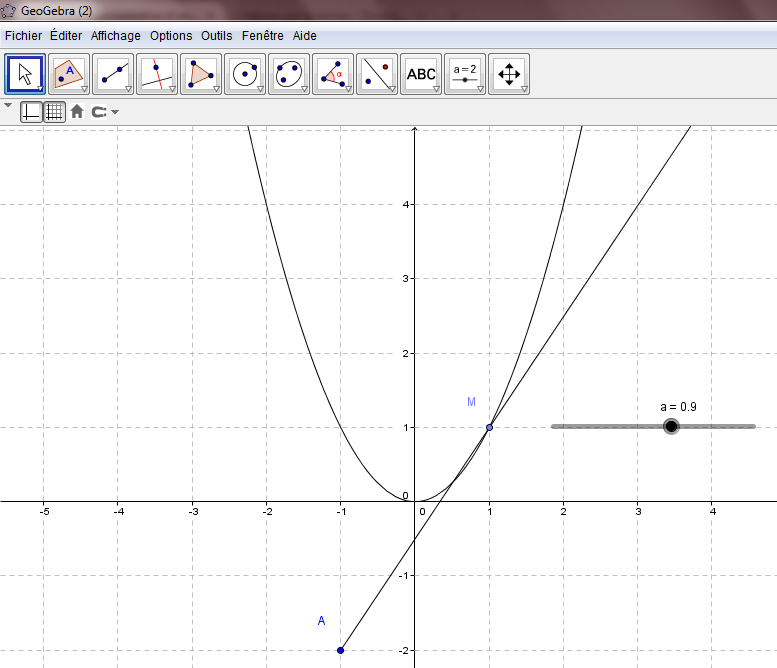Viewport: 777px width, 668px height.
Task: Select the Perpendicular Line tool
Action: pos(157,74)
